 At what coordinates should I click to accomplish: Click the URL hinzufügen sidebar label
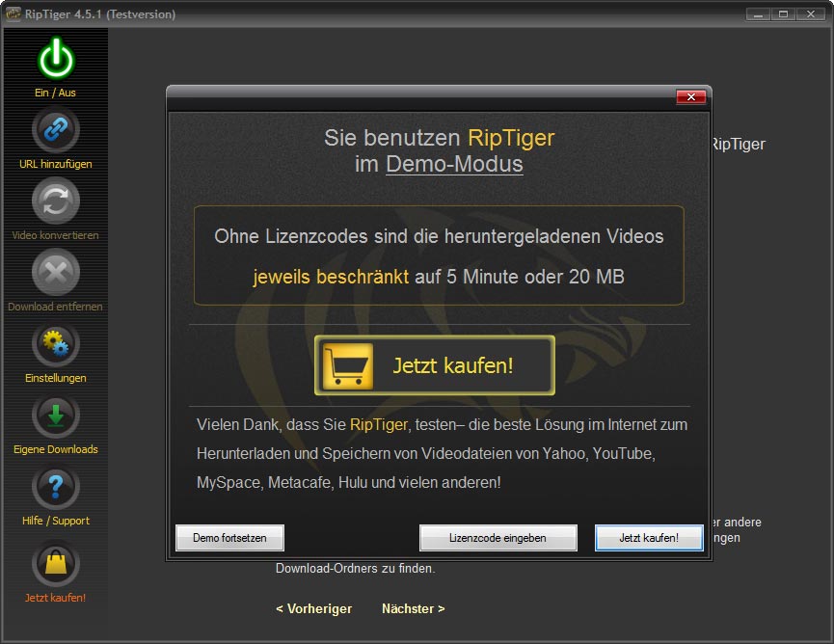[55, 164]
